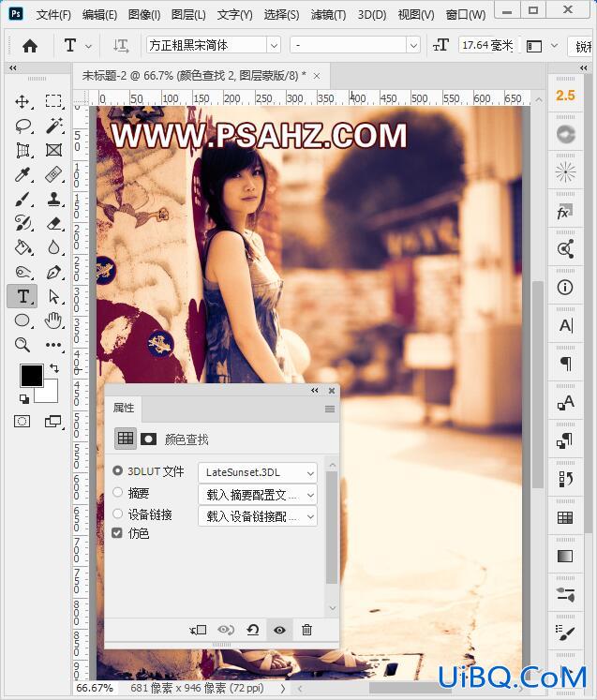
Task: Open the 编辑(E) menu
Action: pyautogui.click(x=99, y=15)
